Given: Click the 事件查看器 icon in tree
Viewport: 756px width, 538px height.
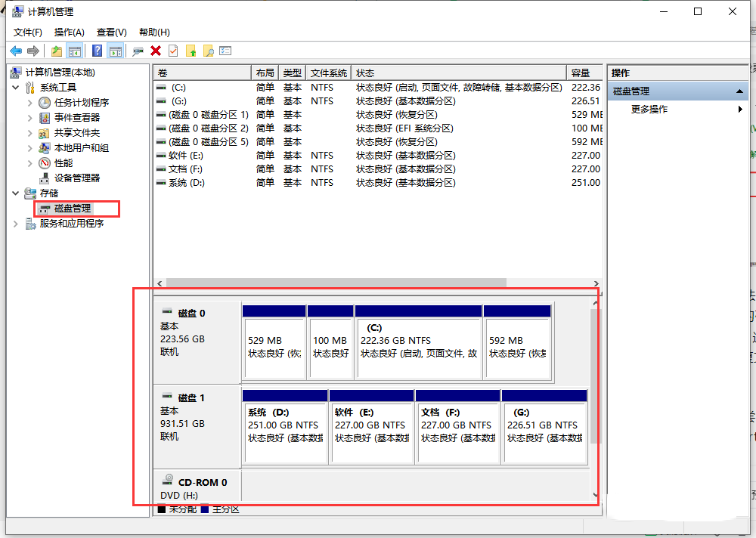Looking at the screenshot, I should coord(45,118).
